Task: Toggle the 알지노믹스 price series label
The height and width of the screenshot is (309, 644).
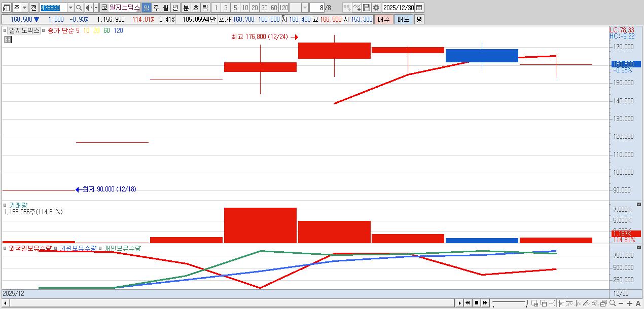Action: coord(23,30)
